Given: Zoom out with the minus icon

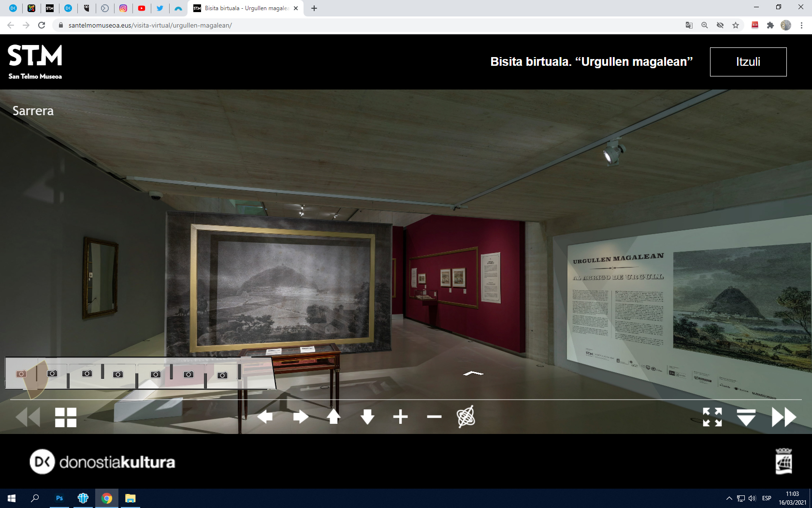Looking at the screenshot, I should (x=434, y=417).
